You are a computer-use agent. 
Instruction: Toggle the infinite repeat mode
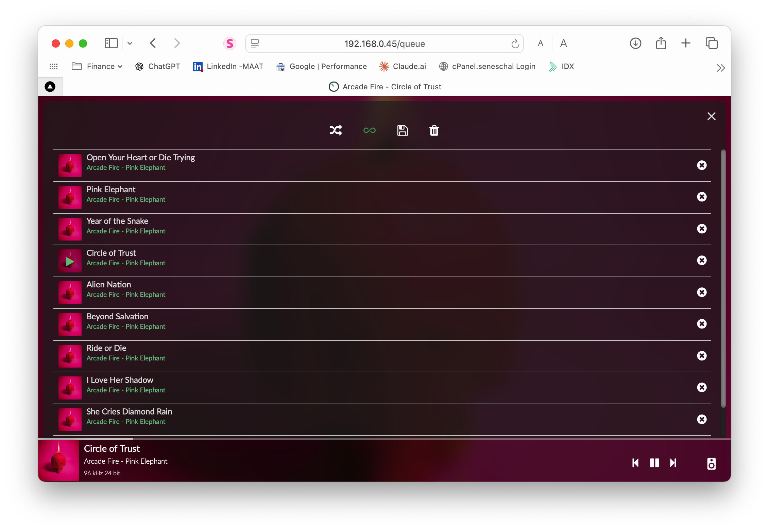pyautogui.click(x=369, y=130)
